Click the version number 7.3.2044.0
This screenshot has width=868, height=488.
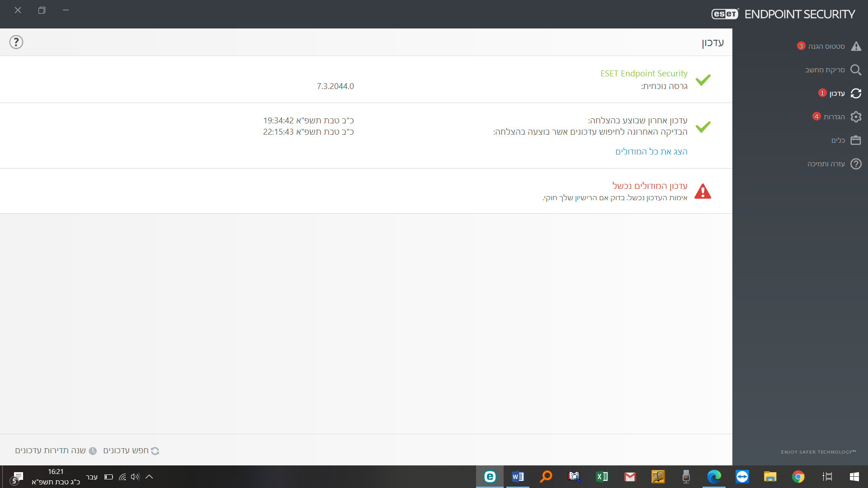[x=335, y=86]
